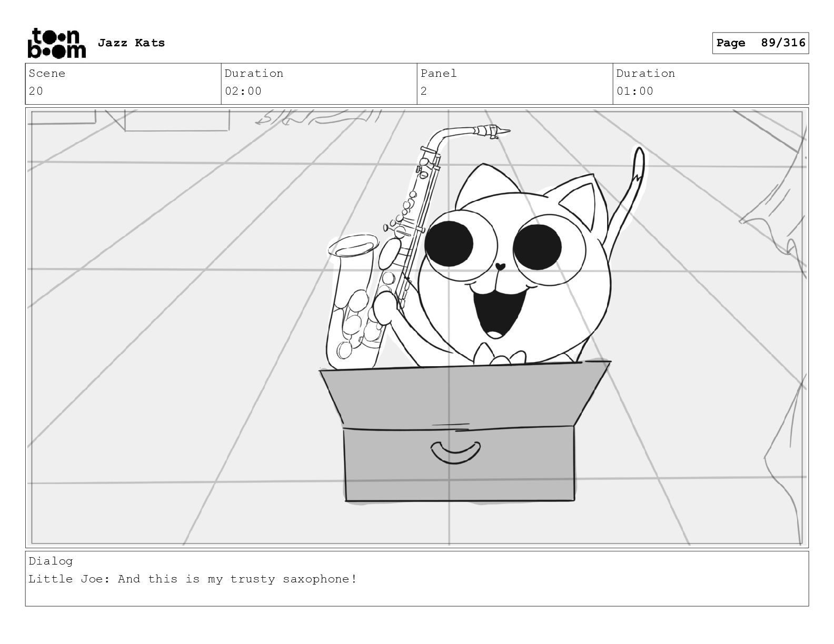This screenshot has width=834, height=644.
Task: Click the panel duration value 01:00
Action: (635, 91)
